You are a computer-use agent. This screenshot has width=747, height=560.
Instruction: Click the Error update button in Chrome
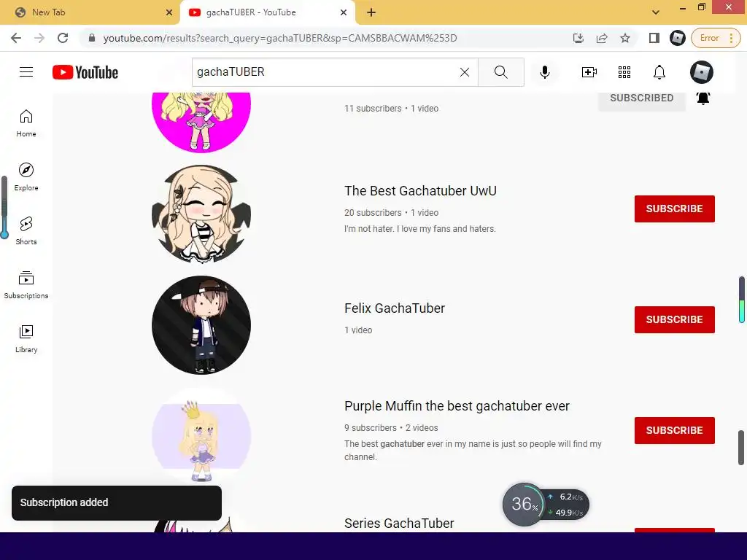tap(716, 38)
